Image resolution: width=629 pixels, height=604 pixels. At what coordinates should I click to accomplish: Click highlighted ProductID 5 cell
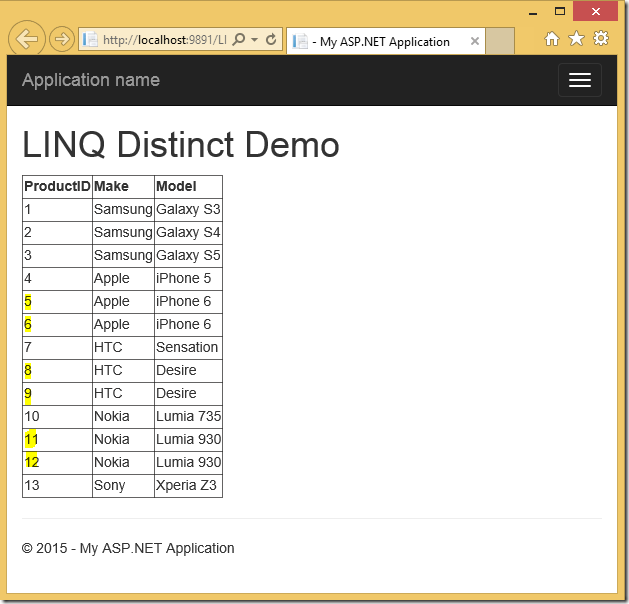click(x=57, y=302)
